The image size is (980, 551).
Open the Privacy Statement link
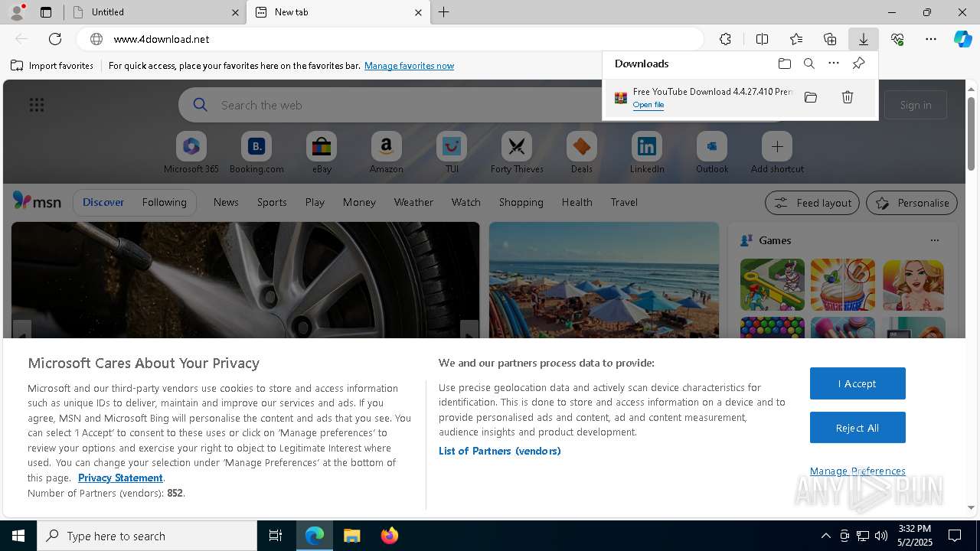pyautogui.click(x=120, y=478)
